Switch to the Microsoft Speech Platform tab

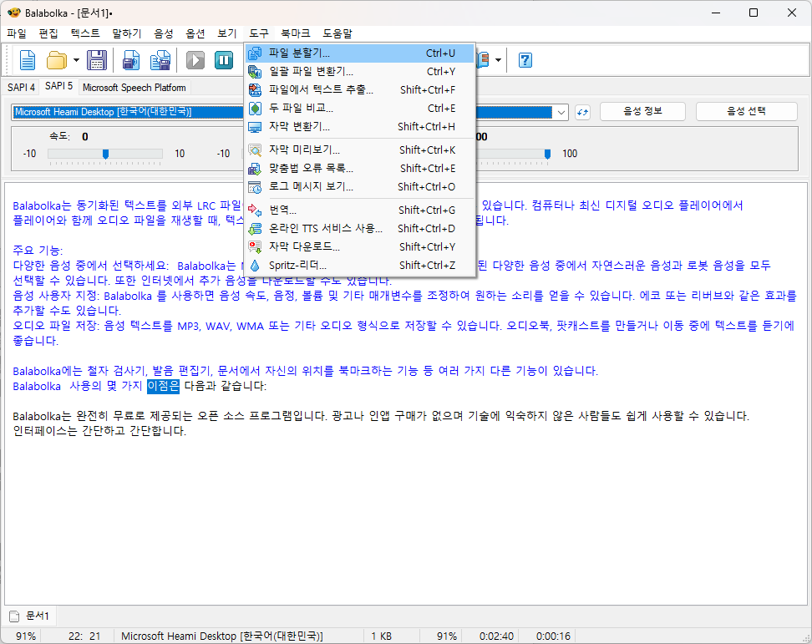(134, 88)
